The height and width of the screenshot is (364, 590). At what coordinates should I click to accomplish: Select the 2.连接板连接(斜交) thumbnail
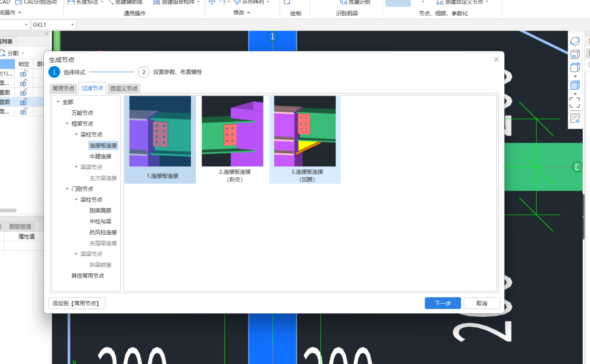(233, 139)
